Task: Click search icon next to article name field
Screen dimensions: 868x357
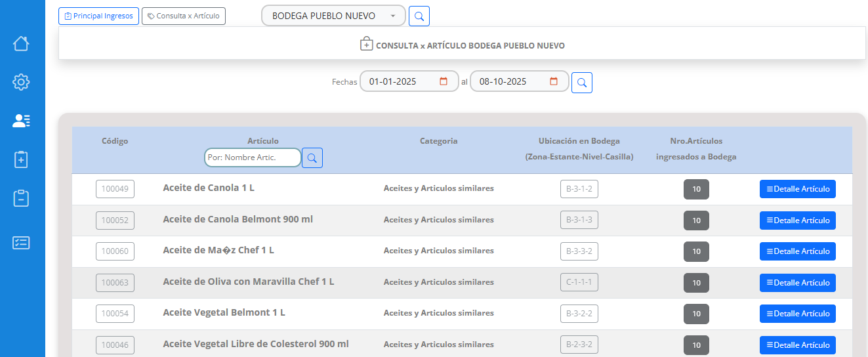Action: coord(312,157)
